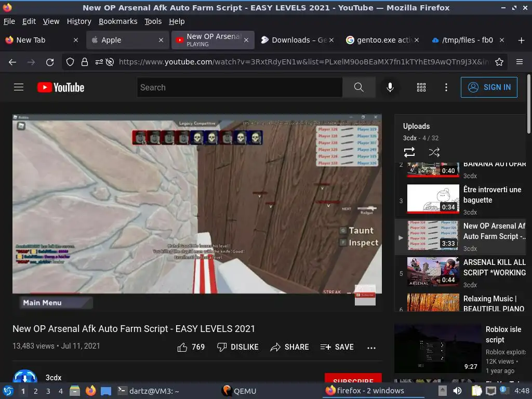Screen dimensions: 532x399
Task: Reload the page in Firefox
Action: (x=50, y=62)
